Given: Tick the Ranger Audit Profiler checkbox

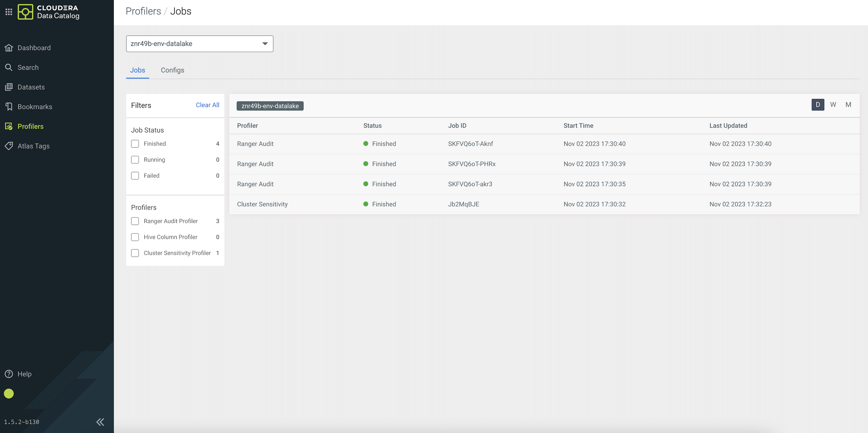Looking at the screenshot, I should pos(135,221).
